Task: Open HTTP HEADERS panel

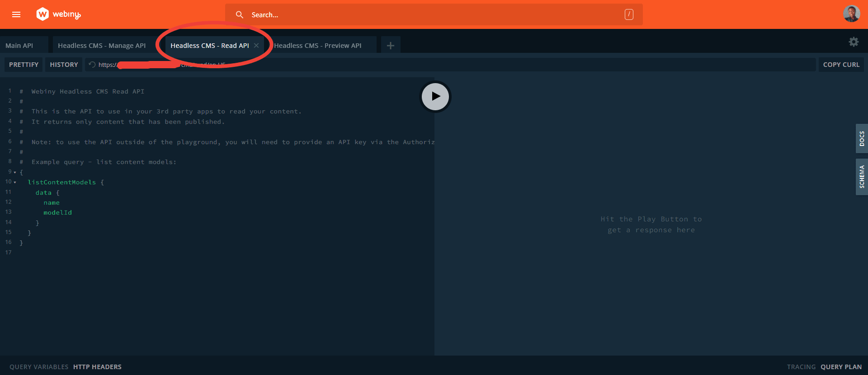Action: [97, 367]
